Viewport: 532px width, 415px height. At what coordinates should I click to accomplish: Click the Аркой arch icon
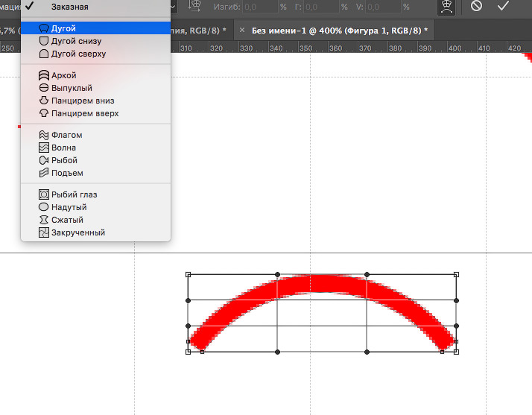coord(44,75)
